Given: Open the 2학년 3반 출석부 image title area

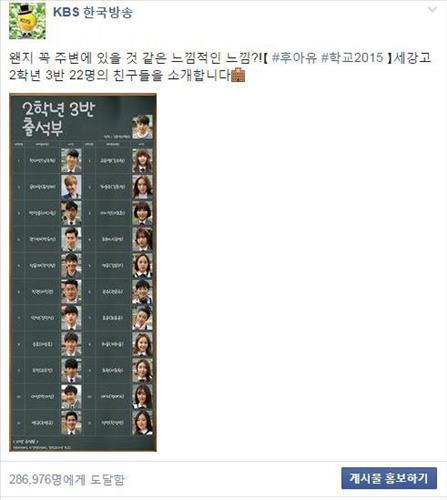Looking at the screenshot, I should [59, 118].
